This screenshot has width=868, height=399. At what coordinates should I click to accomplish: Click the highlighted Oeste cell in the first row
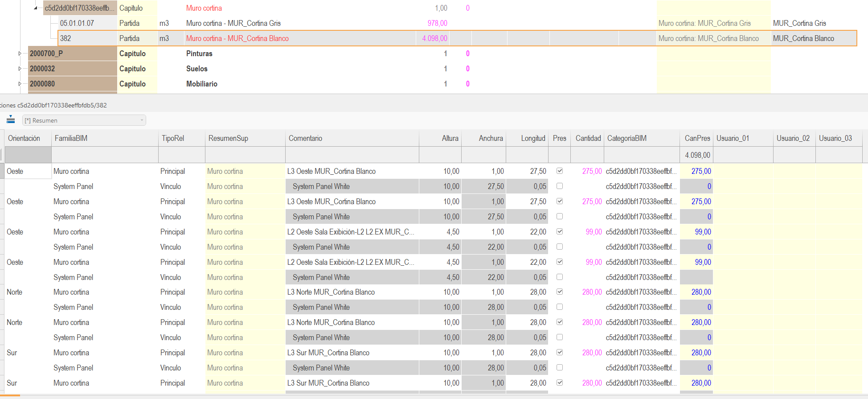pyautogui.click(x=28, y=171)
